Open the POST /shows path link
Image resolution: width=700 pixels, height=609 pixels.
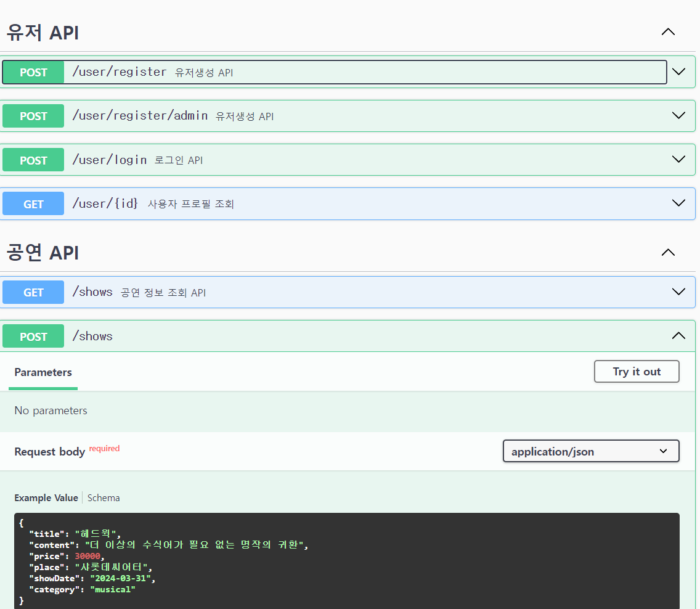tap(93, 336)
